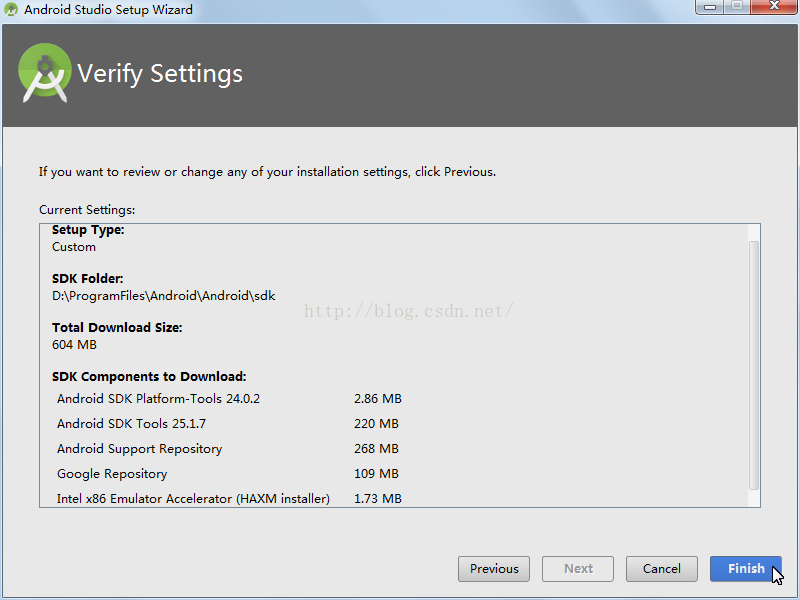This screenshot has height=600, width=800.
Task: Cancel the setup wizard
Action: click(662, 568)
